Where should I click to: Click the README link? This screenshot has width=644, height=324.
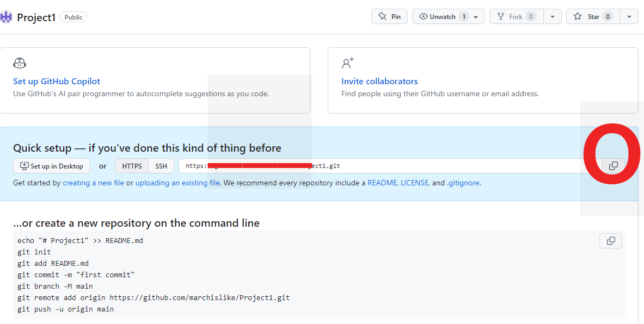coord(382,183)
